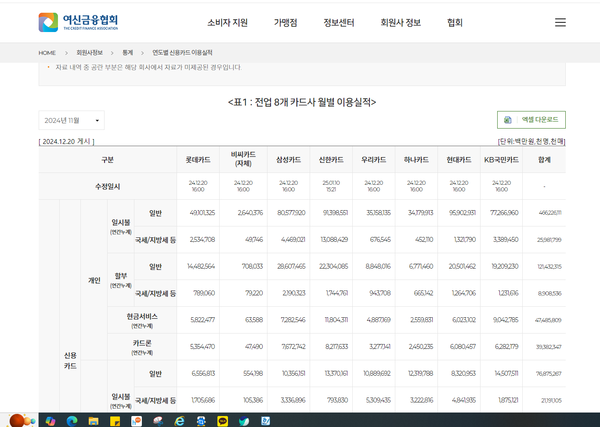Screen dimensions: 600x427
Task: Click the 우리카드 column header
Action: [373, 160]
